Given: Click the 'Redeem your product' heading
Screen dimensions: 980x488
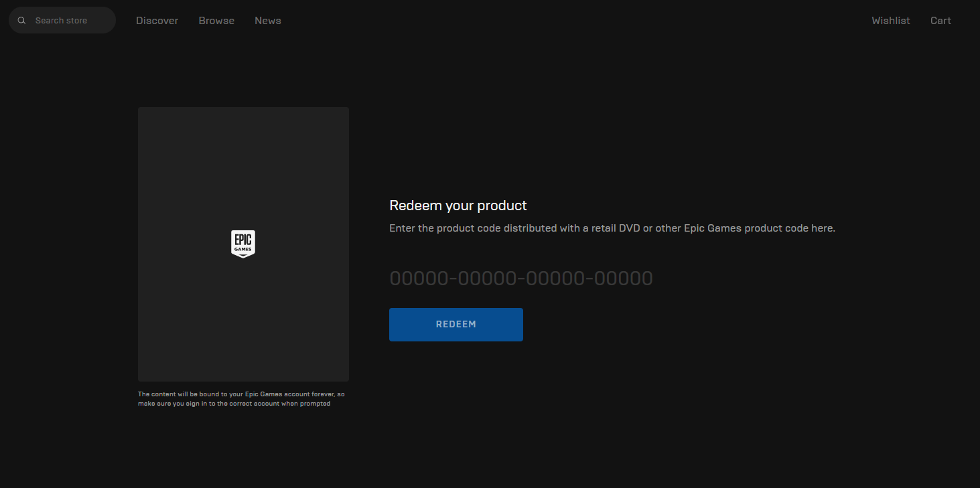Looking at the screenshot, I should click(458, 206).
